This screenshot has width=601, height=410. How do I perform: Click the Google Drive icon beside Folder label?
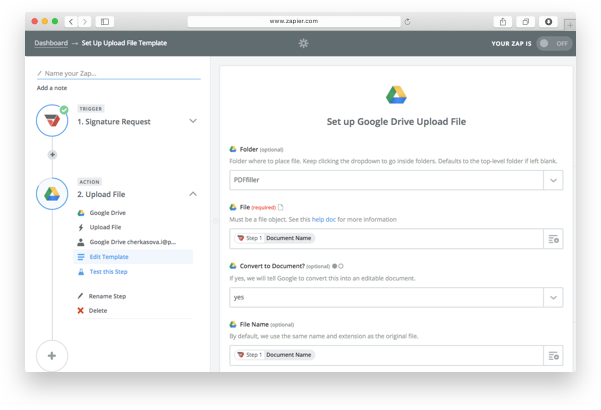[x=233, y=149]
